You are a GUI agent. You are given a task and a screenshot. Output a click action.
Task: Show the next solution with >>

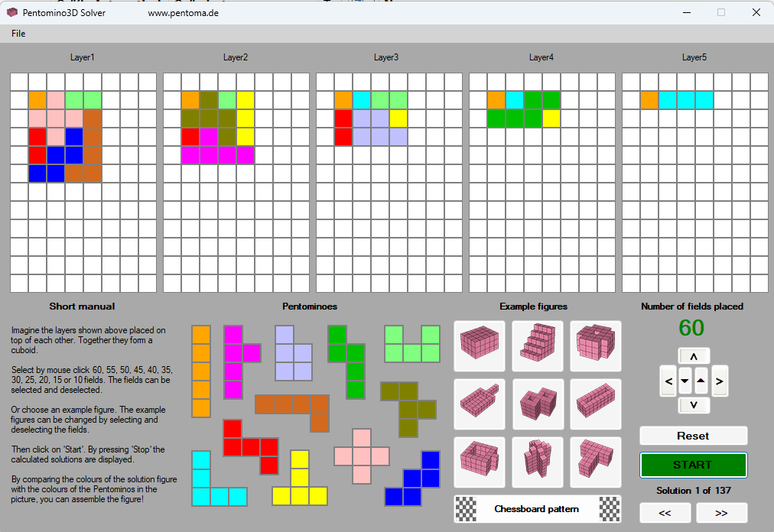721,513
